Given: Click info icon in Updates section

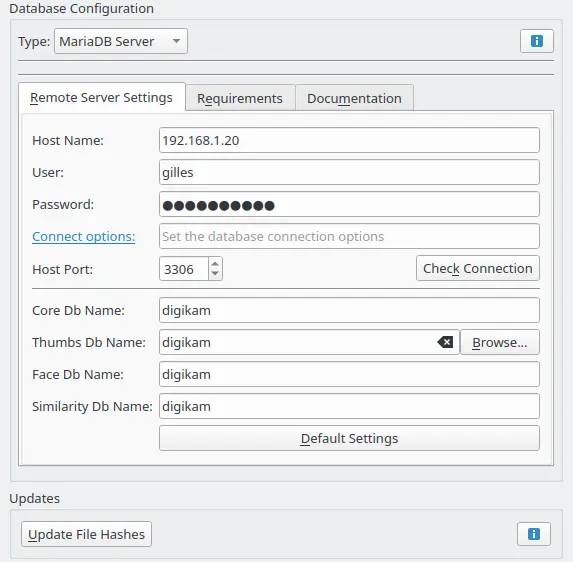Looking at the screenshot, I should 534,534.
